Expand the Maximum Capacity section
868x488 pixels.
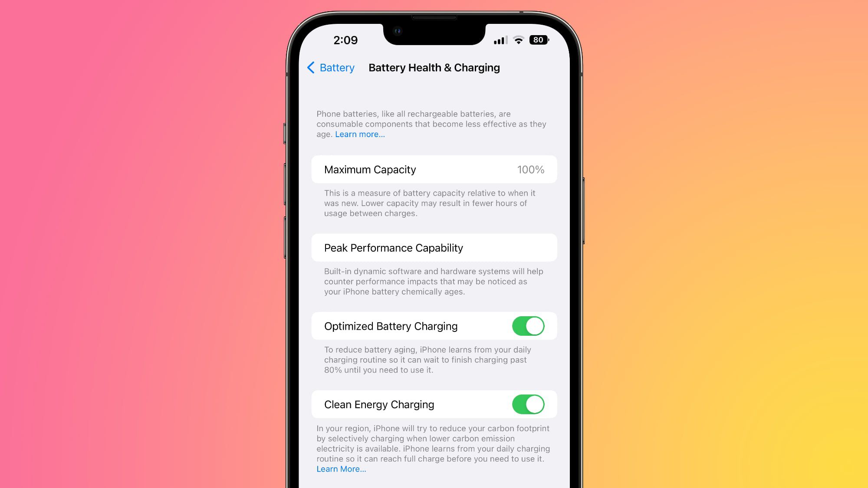point(434,169)
